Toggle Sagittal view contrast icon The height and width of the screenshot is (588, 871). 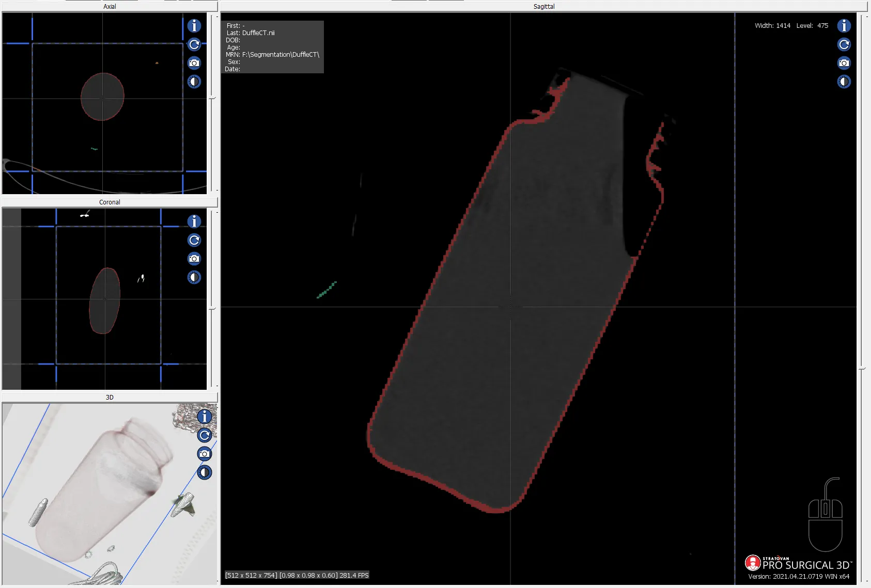coord(844,82)
